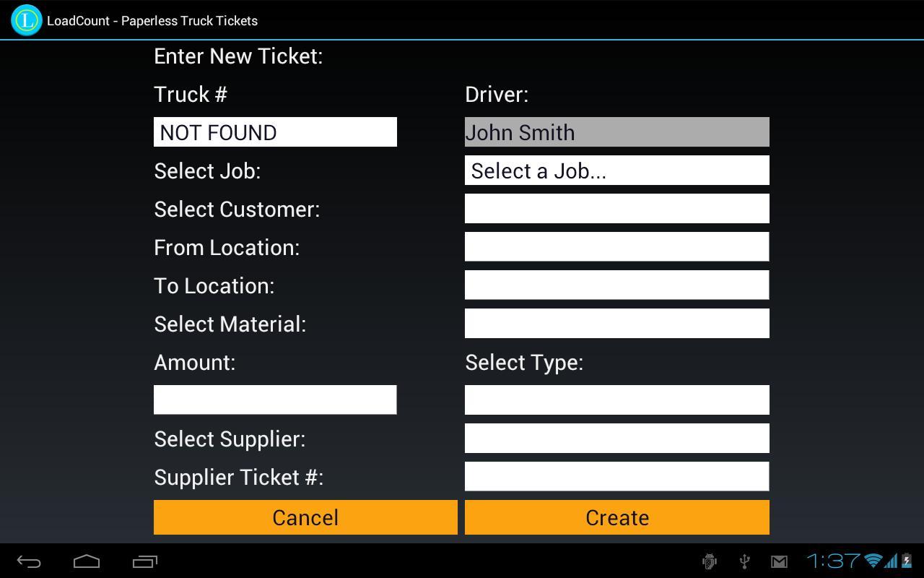Click the Select Customer: label

click(237, 210)
